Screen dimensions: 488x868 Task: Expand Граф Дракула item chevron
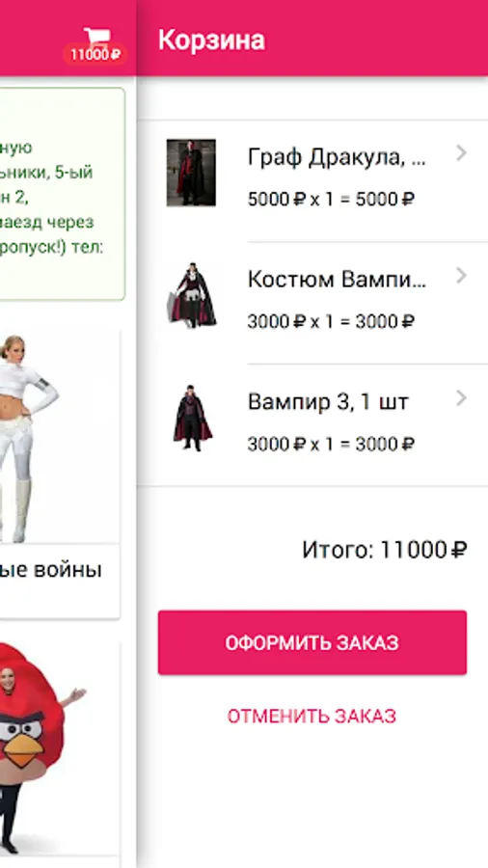pos(461,153)
